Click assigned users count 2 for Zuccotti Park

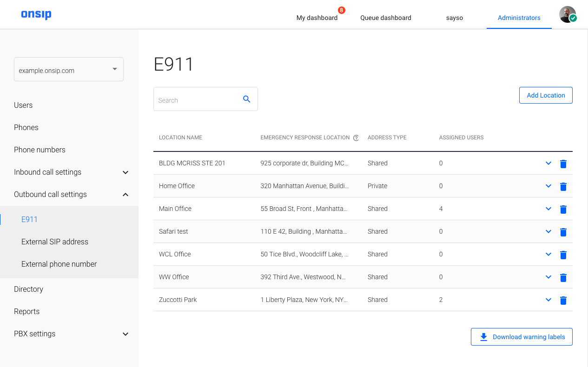(x=441, y=300)
